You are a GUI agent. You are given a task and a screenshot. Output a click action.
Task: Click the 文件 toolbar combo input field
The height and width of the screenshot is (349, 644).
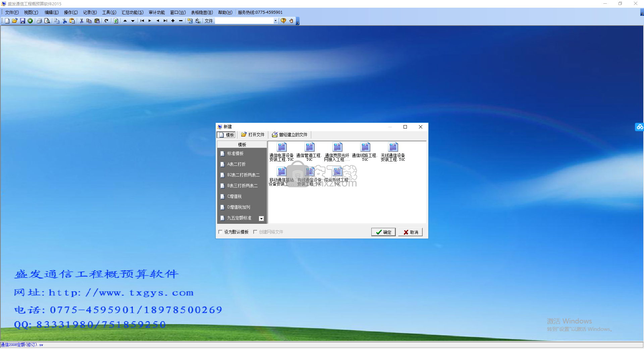244,21
